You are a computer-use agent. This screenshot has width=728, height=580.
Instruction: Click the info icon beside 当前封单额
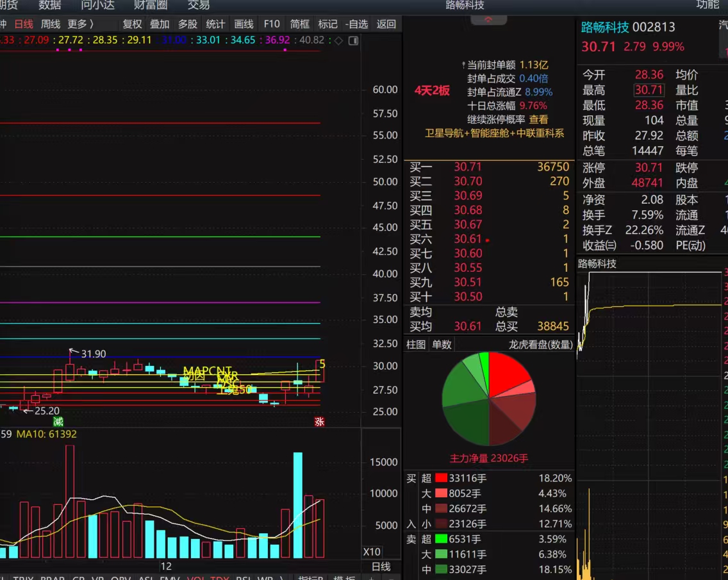463,65
